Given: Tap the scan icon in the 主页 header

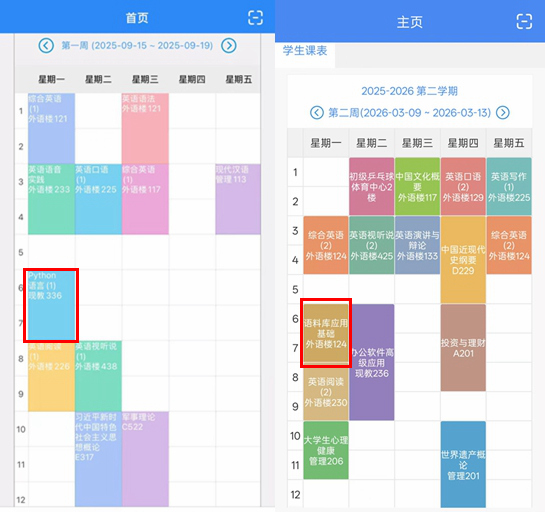Looking at the screenshot, I should point(524,22).
